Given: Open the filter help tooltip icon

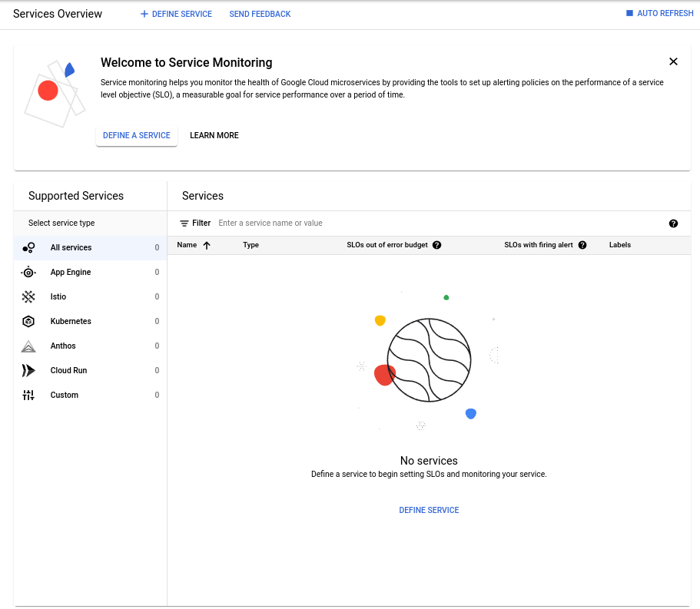Looking at the screenshot, I should [674, 223].
